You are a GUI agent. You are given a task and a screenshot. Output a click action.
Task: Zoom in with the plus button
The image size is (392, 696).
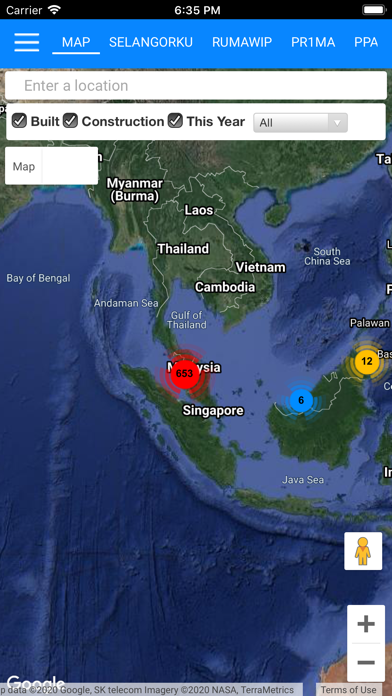point(366,624)
